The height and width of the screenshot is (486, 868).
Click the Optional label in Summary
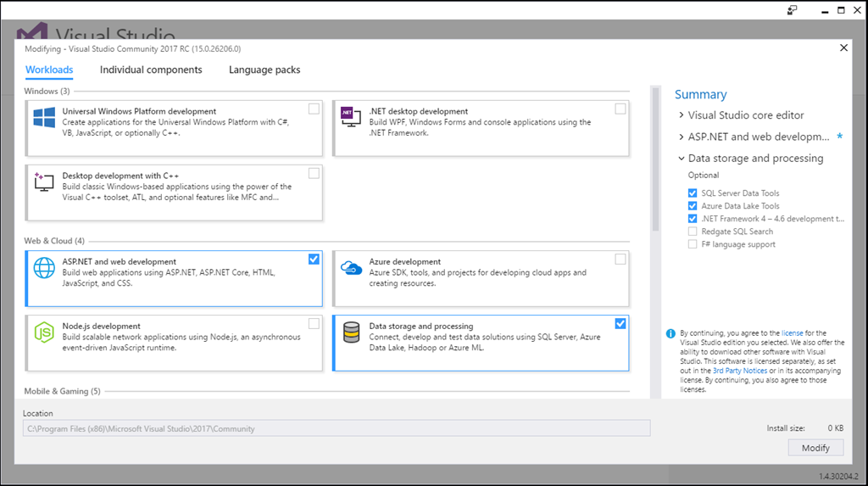[x=703, y=175]
